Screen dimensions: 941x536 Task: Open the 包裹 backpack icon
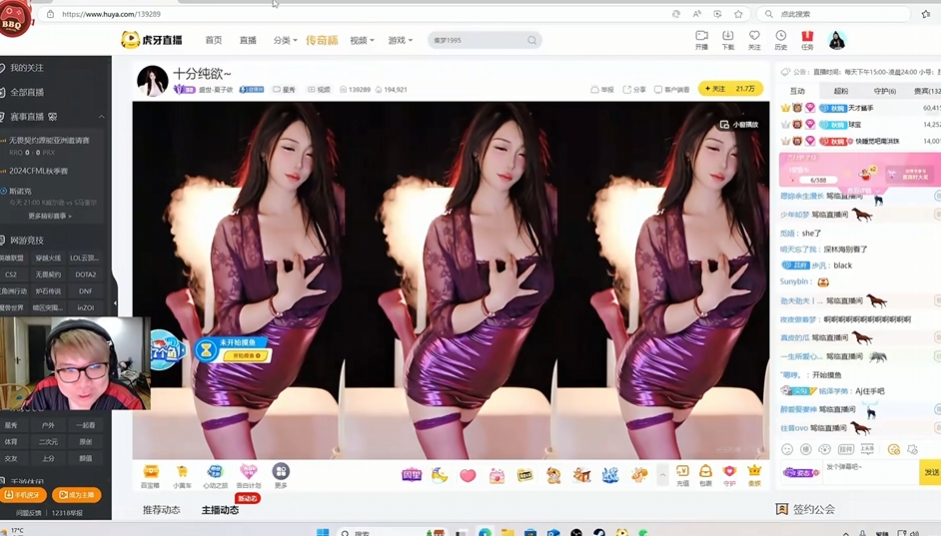coord(706,475)
